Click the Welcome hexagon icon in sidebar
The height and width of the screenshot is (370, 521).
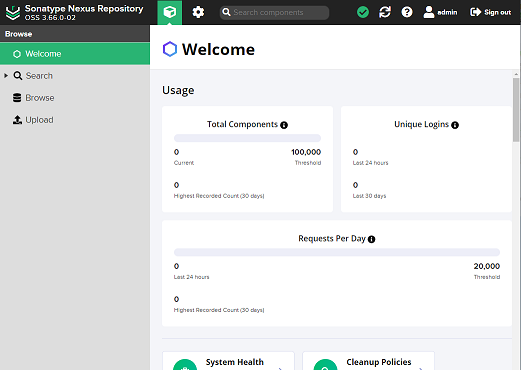[17, 54]
